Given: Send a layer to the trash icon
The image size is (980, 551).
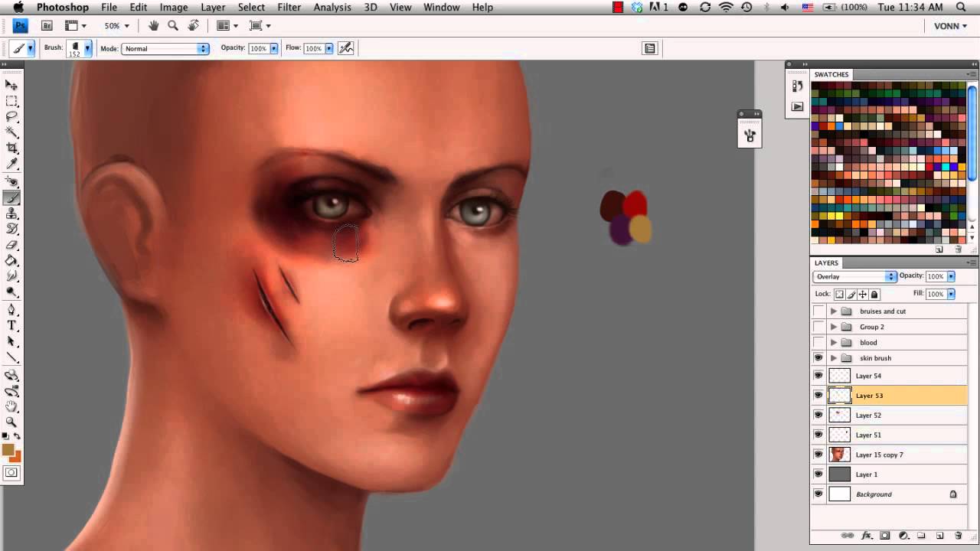Looking at the screenshot, I should pyautogui.click(x=957, y=535).
